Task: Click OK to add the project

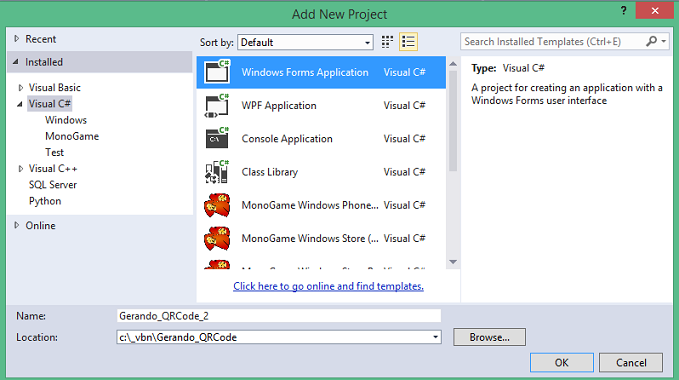Action: 562,362
